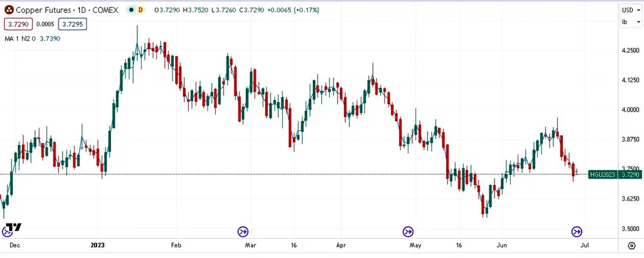Click the contract rollover marker near July

[x=578, y=232]
